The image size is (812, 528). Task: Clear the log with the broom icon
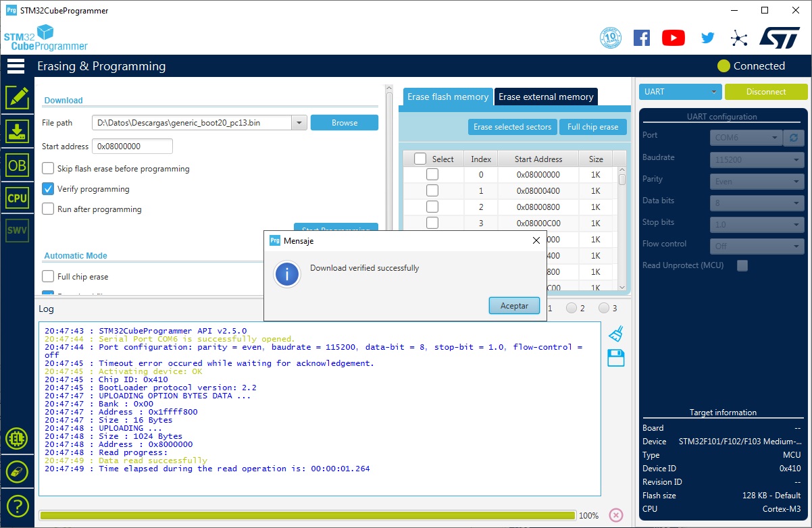615,334
